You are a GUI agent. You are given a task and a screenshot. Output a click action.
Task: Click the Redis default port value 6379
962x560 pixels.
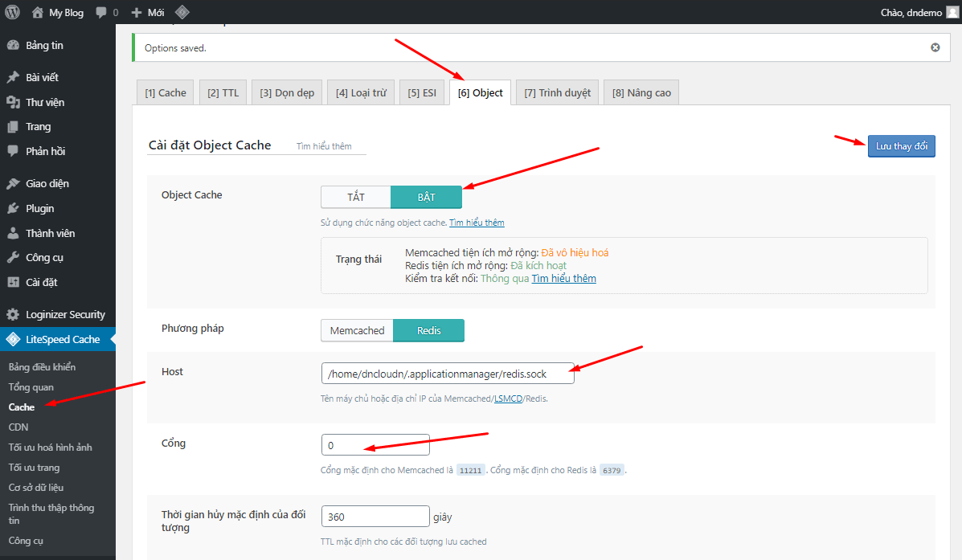(x=612, y=471)
